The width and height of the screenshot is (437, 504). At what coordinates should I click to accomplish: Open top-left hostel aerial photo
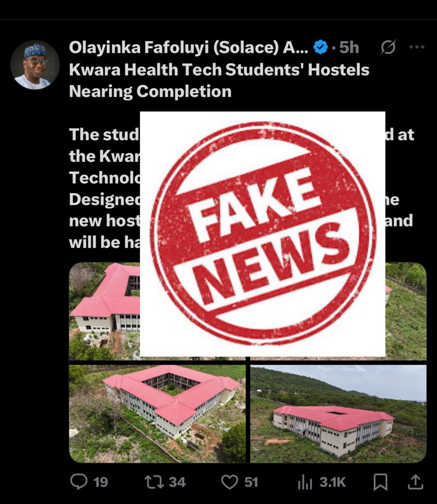click(x=105, y=311)
